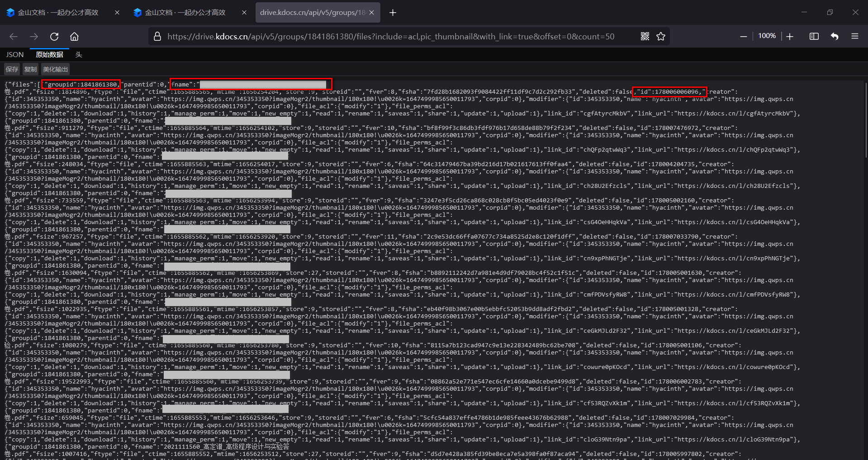The height and width of the screenshot is (460, 868).
Task: Zoom out with the minus button
Action: coord(743,36)
